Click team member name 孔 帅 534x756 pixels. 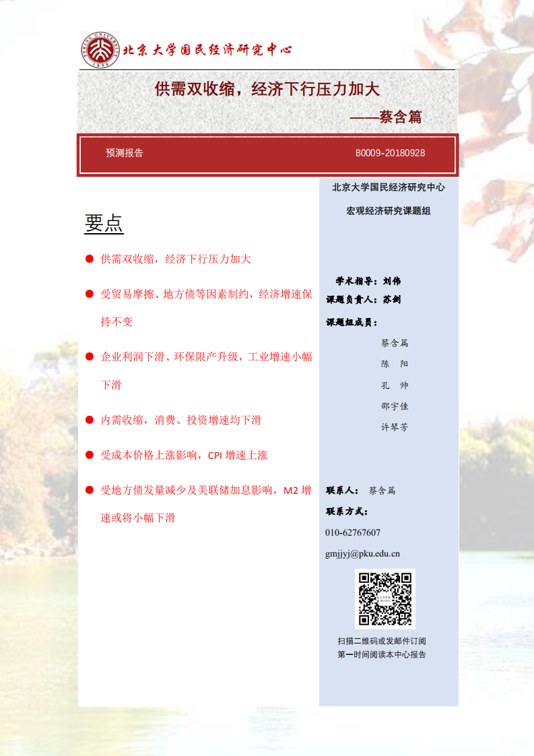395,385
